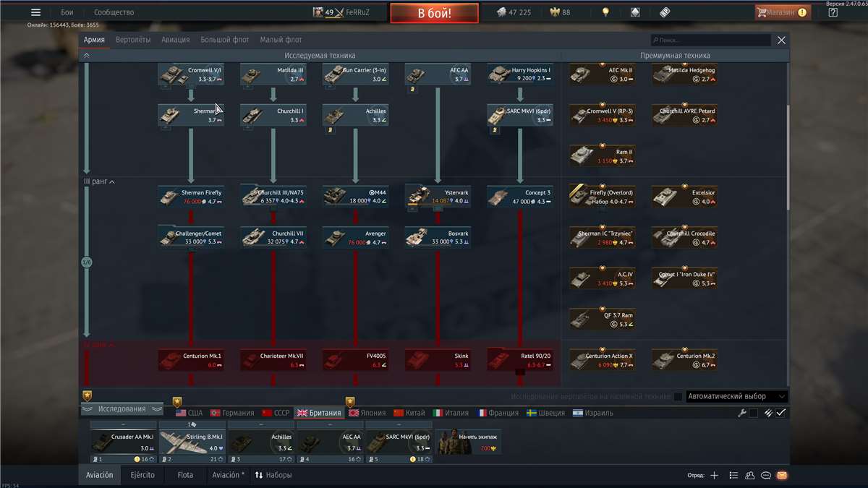Image resolution: width=868 pixels, height=488 pixels.
Task: Select the Швеция country tab
Action: pyautogui.click(x=546, y=413)
